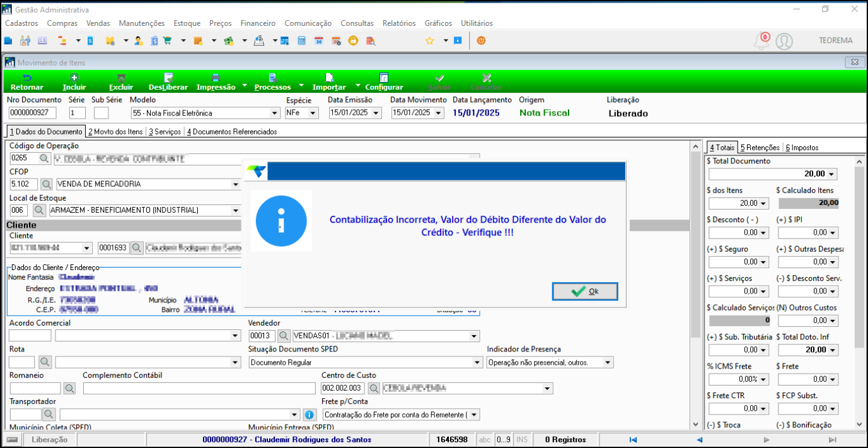Click the DesLiberar button
Screen dimensions: 868x448
click(x=168, y=82)
